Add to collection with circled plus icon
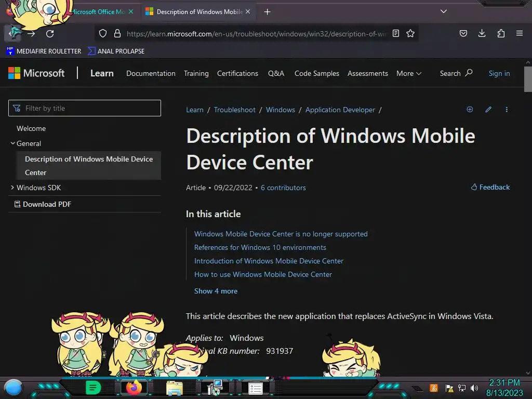This screenshot has height=399, width=532. pos(470,109)
